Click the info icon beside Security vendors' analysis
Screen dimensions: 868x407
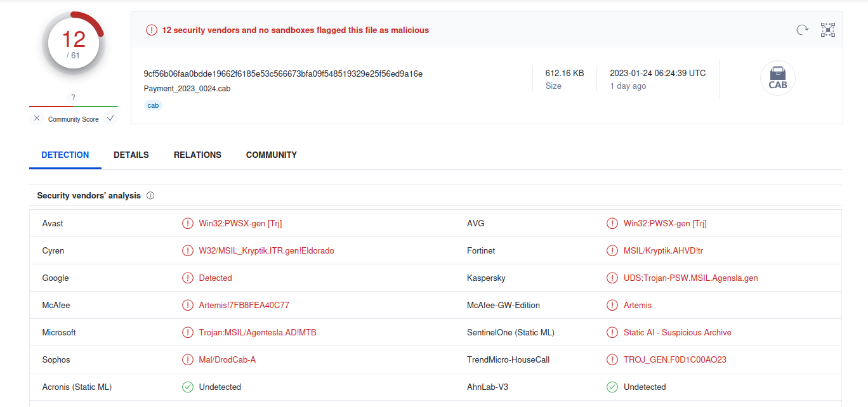(150, 195)
